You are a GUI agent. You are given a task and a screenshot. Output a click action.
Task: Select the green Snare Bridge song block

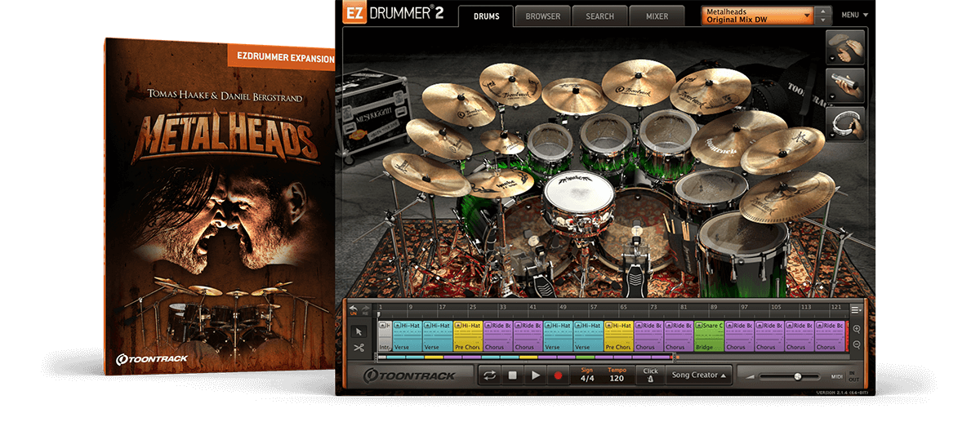coord(708,335)
